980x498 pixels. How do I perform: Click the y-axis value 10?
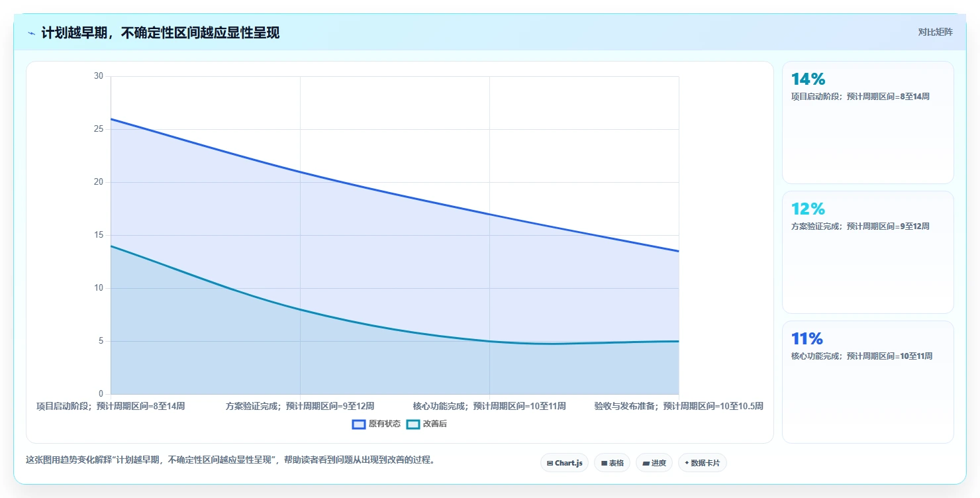[x=99, y=288]
